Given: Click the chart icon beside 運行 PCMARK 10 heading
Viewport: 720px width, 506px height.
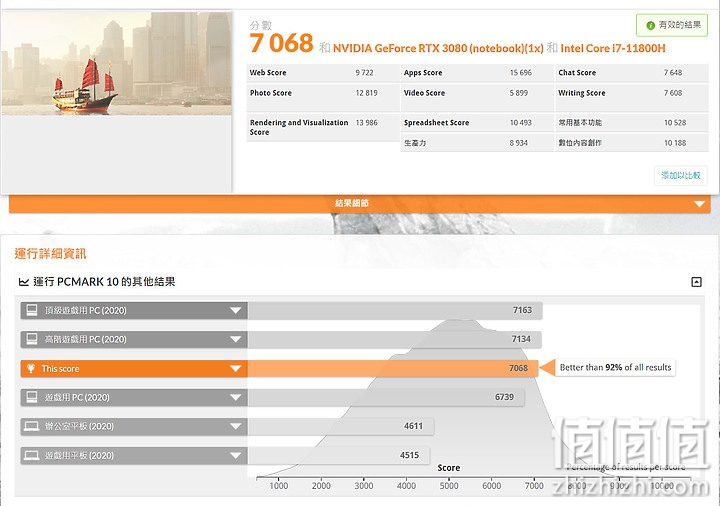Looking at the screenshot, I should tap(23, 282).
